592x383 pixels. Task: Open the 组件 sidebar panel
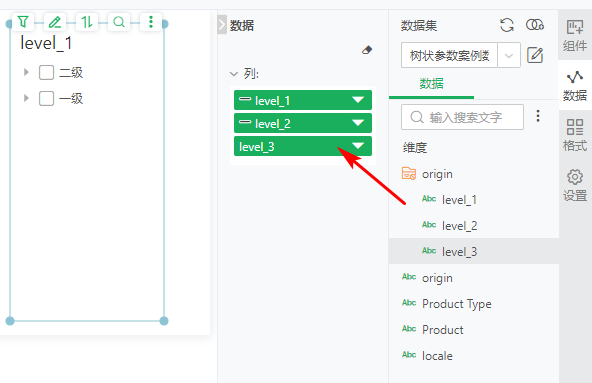[575, 36]
